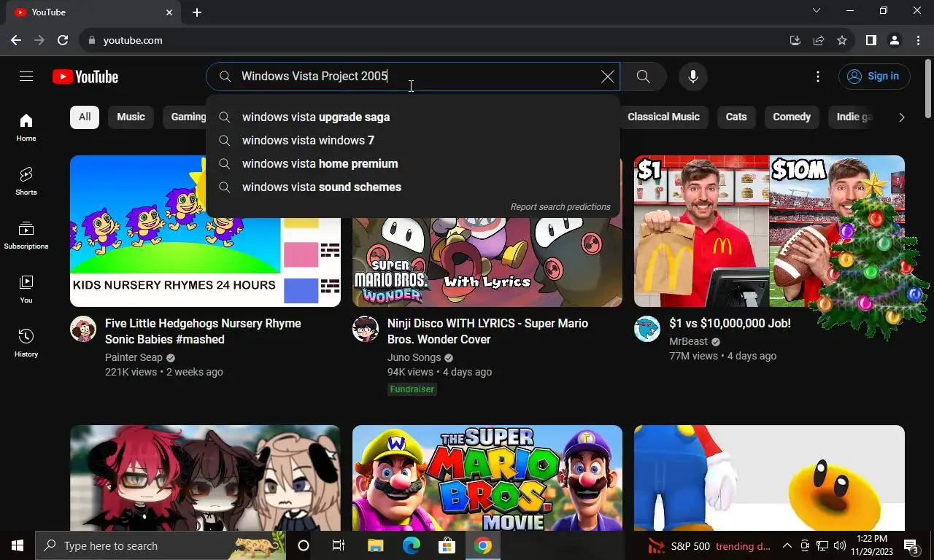Choose suggestion 'windows vista windows 7'

click(413, 140)
